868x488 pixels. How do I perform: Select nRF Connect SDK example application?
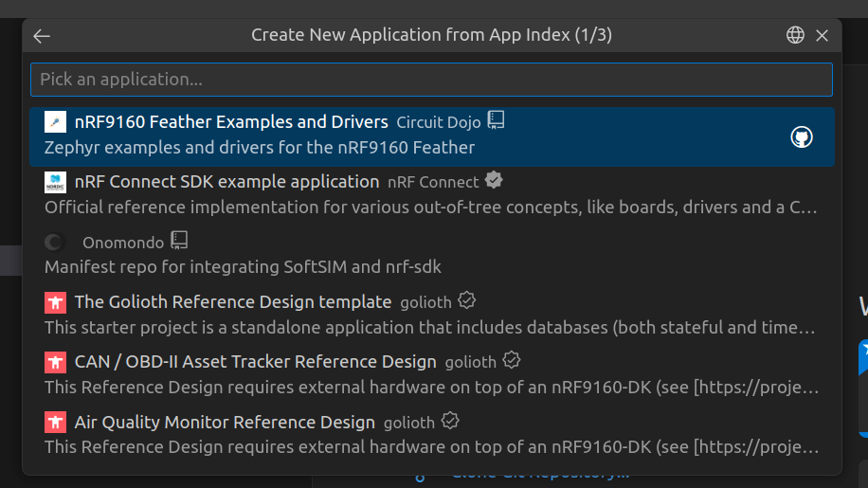click(x=432, y=196)
